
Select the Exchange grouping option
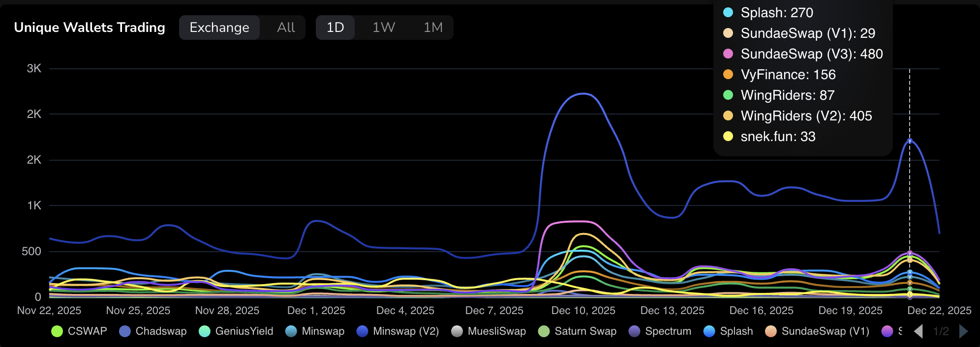pos(219,28)
